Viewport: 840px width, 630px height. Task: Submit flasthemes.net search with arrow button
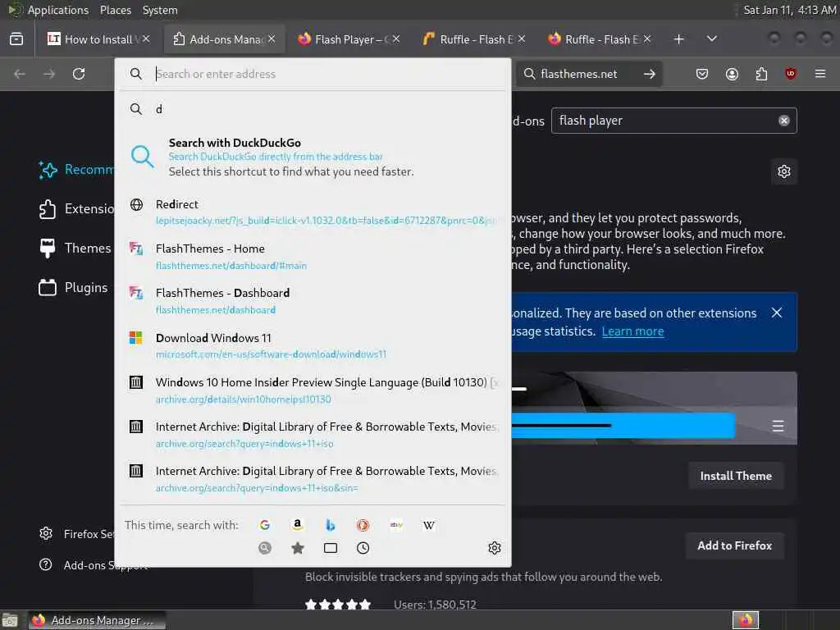click(650, 74)
